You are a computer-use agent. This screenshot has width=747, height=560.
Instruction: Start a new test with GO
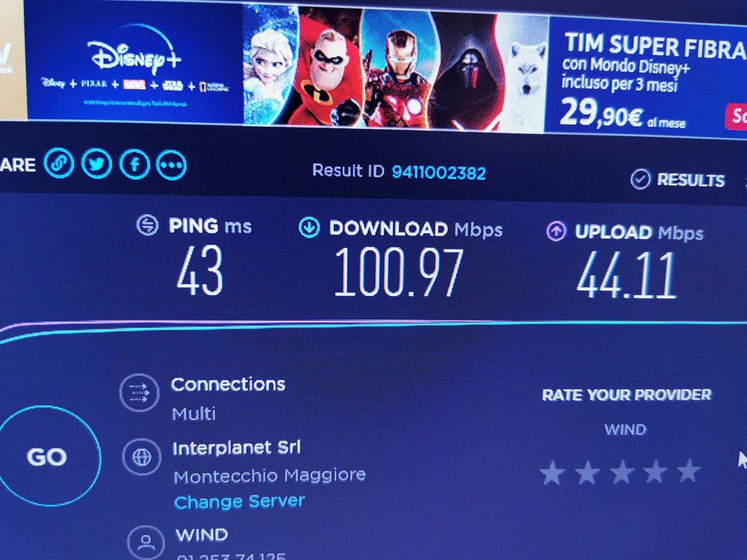coord(47,456)
